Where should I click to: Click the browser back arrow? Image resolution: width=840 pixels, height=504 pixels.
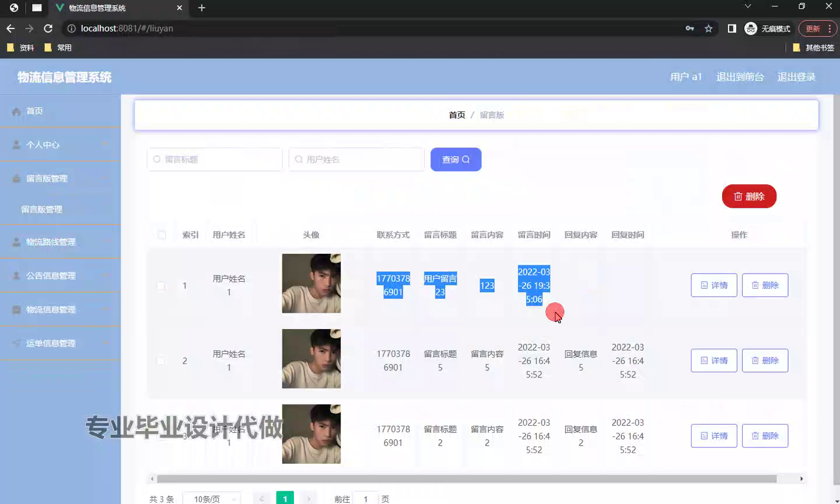10,28
